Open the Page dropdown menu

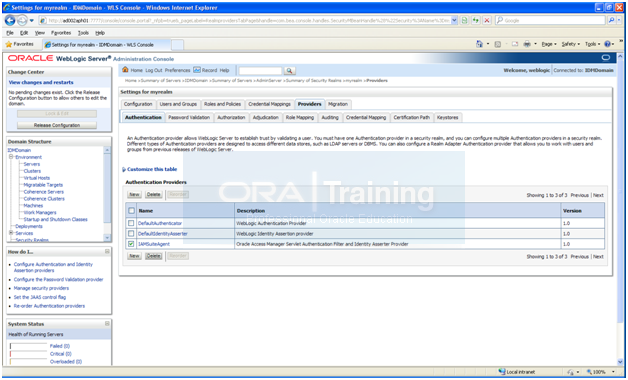click(549, 44)
